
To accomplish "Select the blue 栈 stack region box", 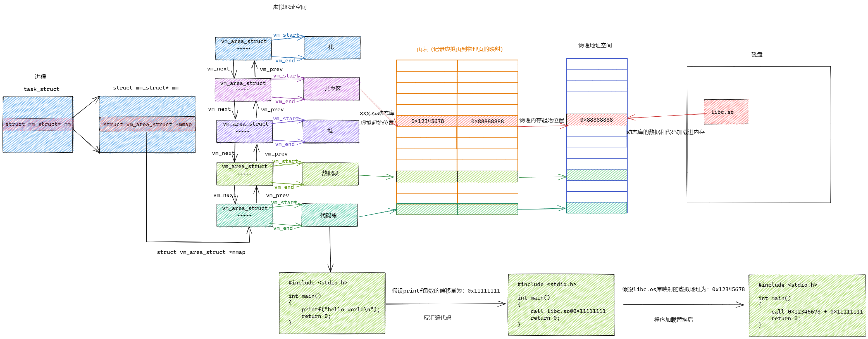I will pos(332,48).
